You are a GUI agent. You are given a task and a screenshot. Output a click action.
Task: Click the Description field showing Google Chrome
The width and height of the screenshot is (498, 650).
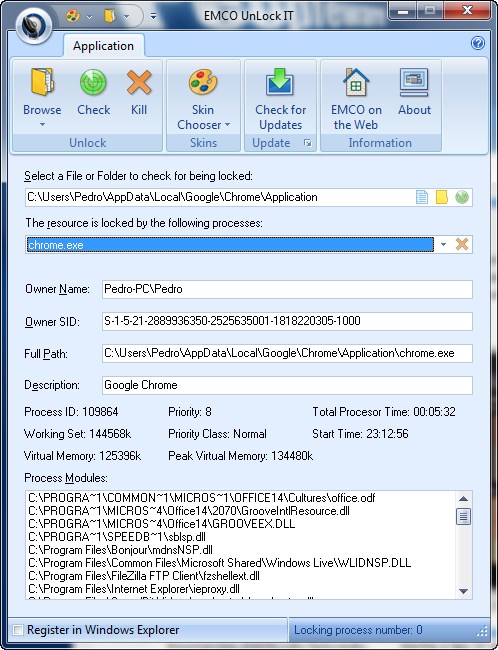[x=287, y=385]
